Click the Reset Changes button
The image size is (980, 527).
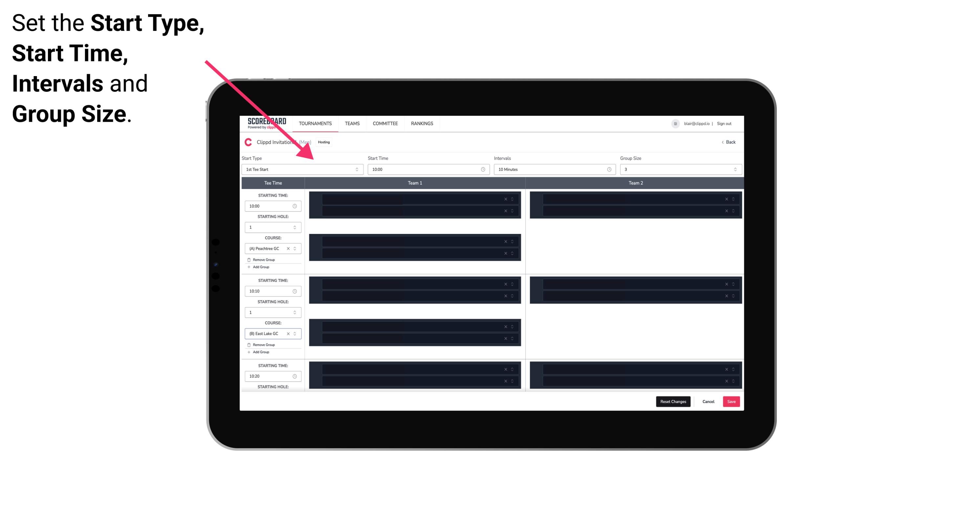coord(673,402)
